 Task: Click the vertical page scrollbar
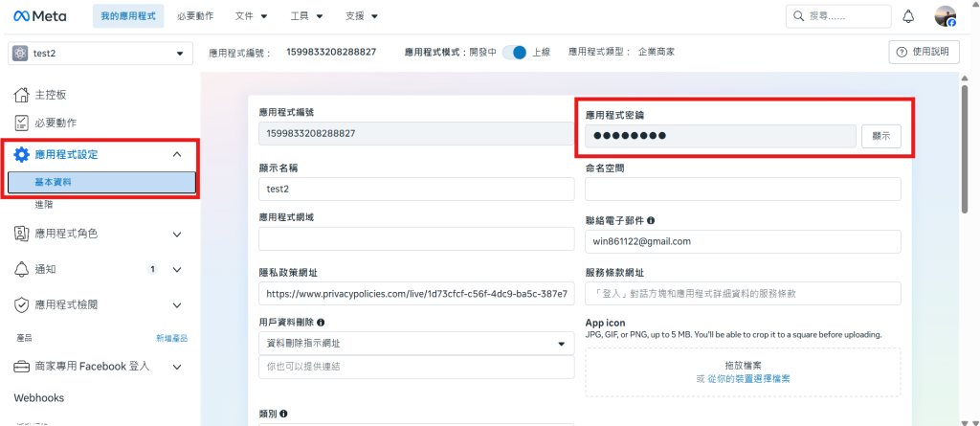965,150
